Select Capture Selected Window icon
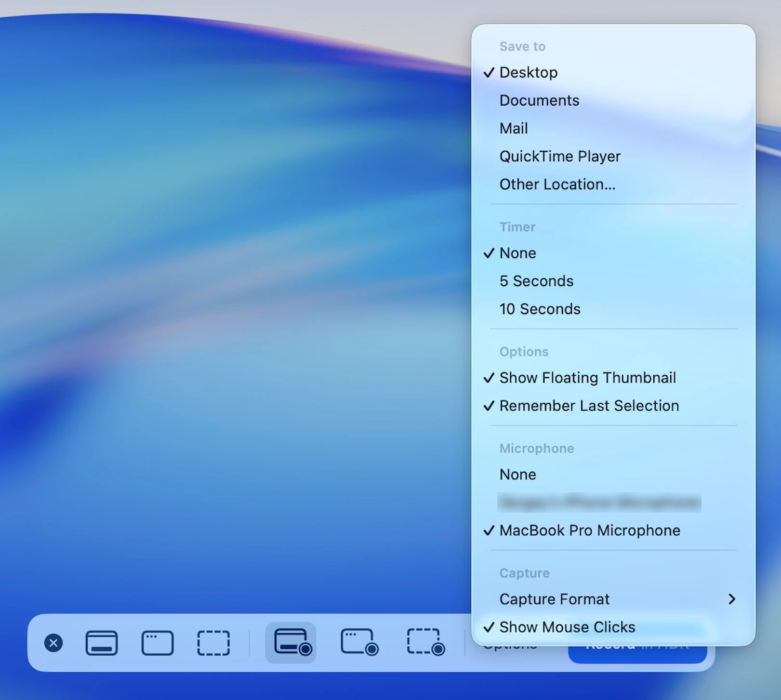The image size is (781, 700). tap(158, 643)
